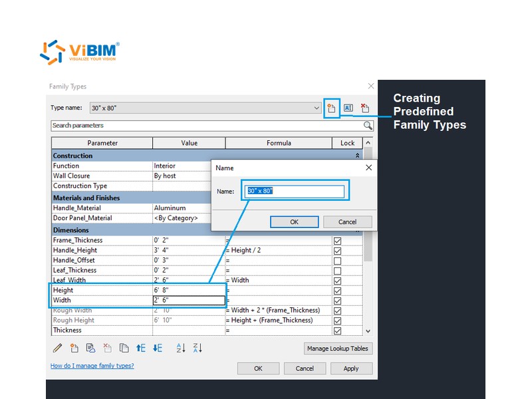
Task: Toggle the lock for Rough Height
Action: point(337,321)
